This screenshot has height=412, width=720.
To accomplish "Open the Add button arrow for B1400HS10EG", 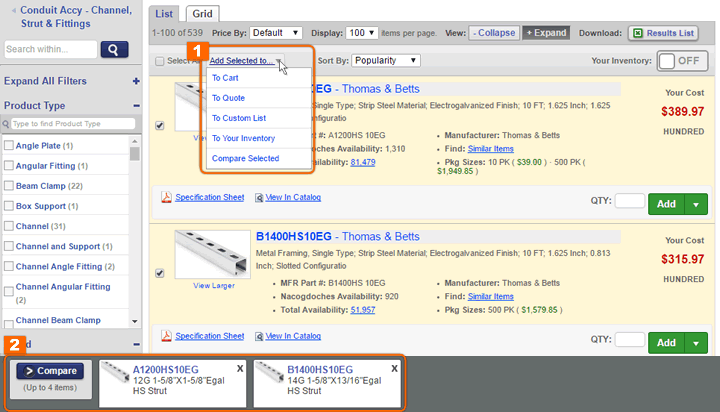I will [696, 343].
